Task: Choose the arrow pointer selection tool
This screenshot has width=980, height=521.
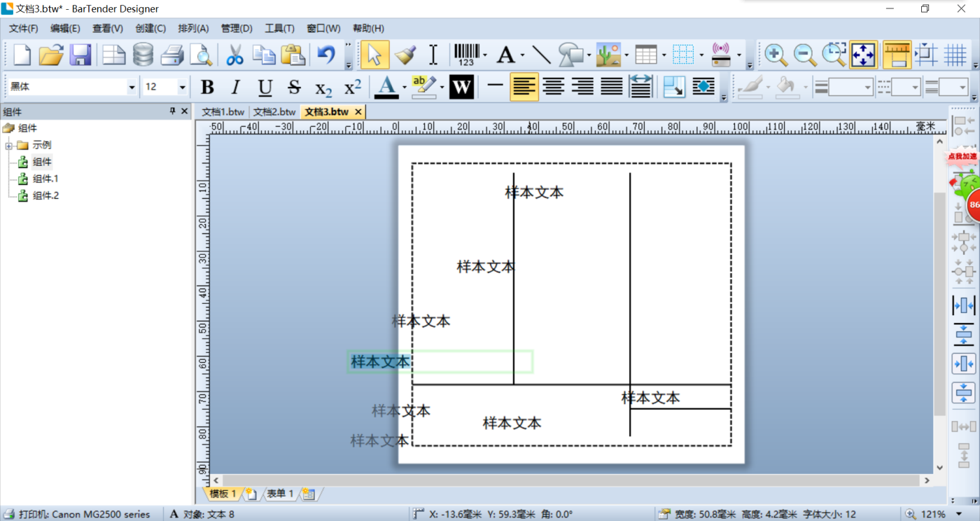Action: [375, 55]
